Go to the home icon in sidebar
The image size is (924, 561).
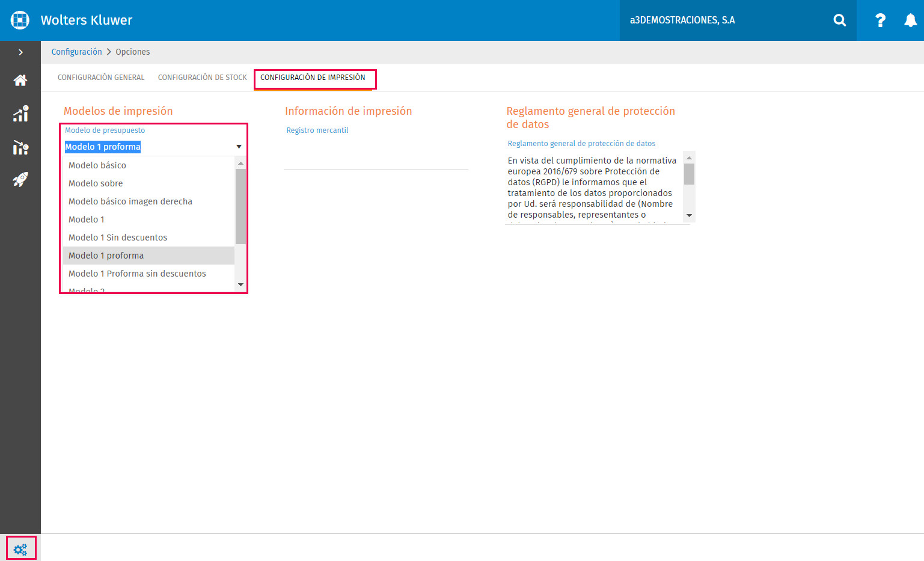[20, 81]
